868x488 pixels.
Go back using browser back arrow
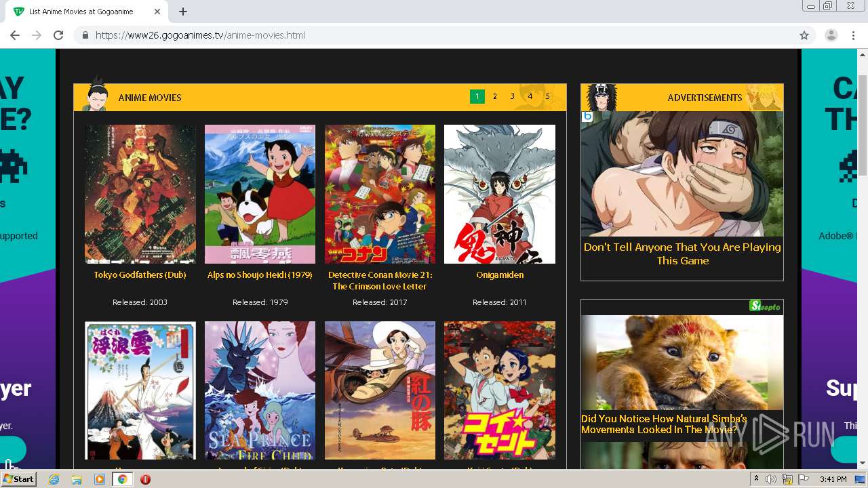pos(15,35)
